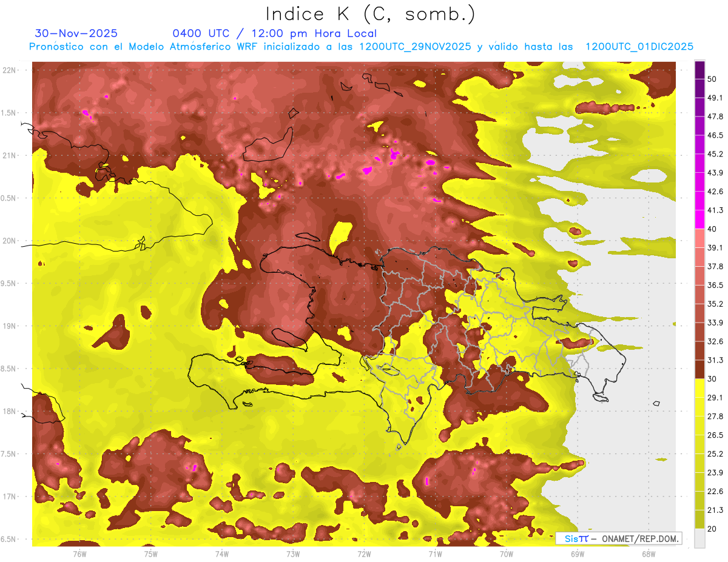Click the colorbar value '36.5'
728x562 pixels.
pos(715,285)
